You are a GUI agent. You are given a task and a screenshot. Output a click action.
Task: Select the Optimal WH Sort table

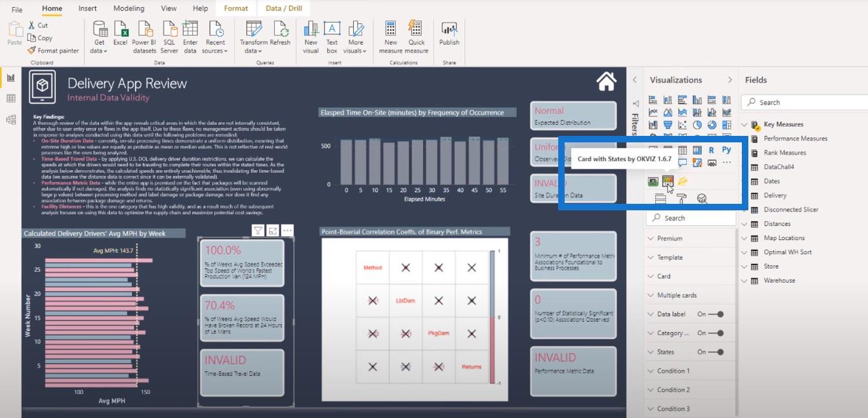click(x=787, y=252)
